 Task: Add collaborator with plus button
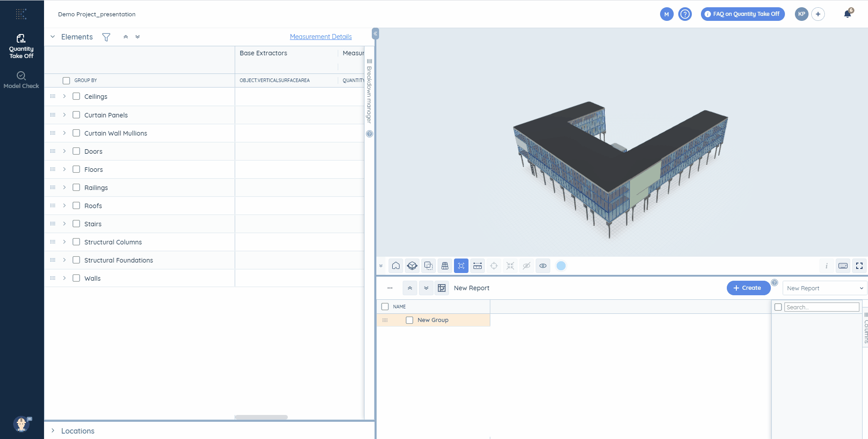[x=818, y=14]
